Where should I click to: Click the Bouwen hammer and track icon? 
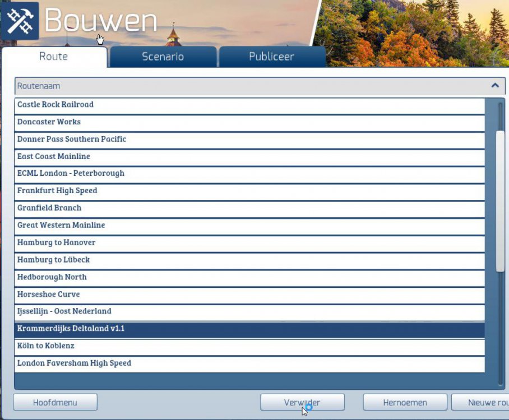pos(20,21)
